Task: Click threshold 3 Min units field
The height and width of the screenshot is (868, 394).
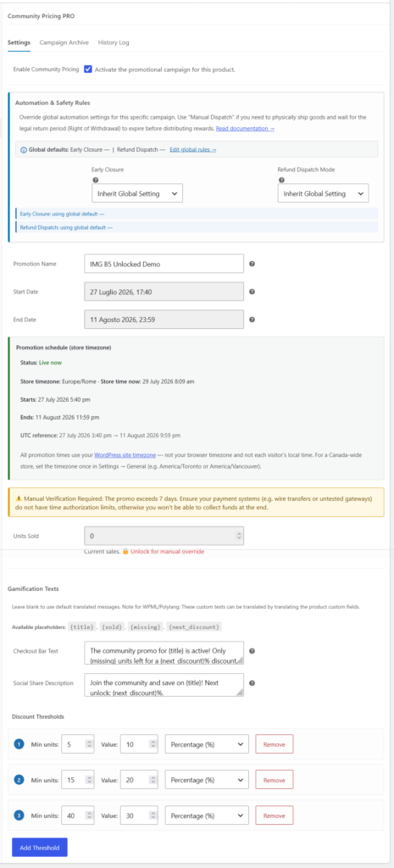Action: pos(78,815)
